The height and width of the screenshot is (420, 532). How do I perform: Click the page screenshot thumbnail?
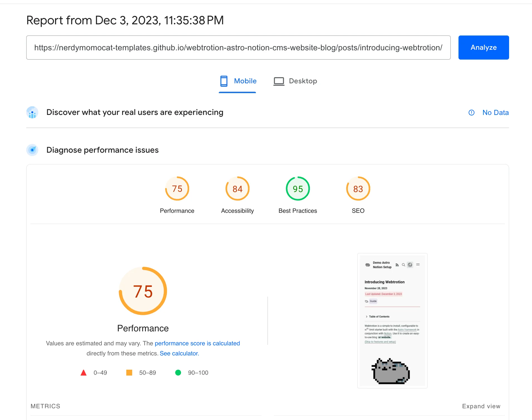(392, 320)
